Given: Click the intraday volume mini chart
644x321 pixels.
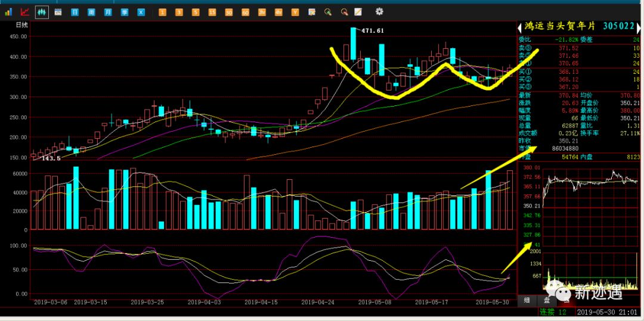Looking at the screenshot, I should 590,272.
